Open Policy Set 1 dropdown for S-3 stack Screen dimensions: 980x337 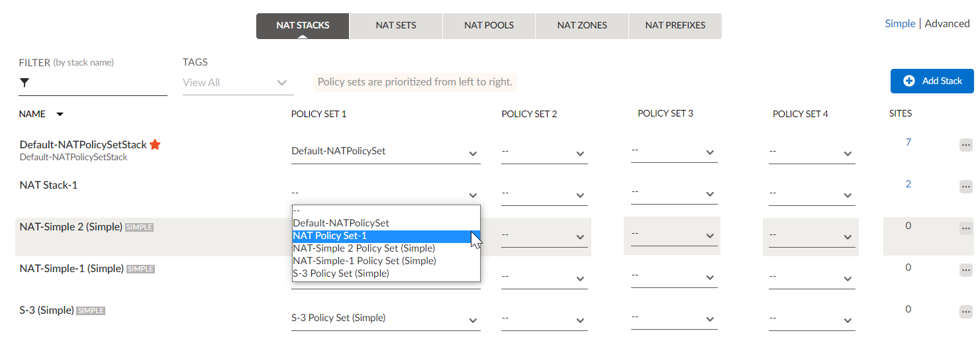(x=385, y=318)
